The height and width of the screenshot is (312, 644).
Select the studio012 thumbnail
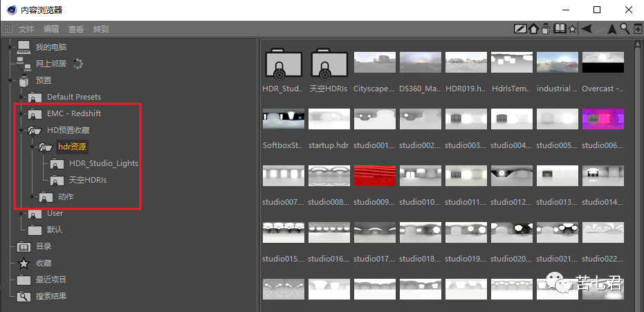[x=512, y=176]
